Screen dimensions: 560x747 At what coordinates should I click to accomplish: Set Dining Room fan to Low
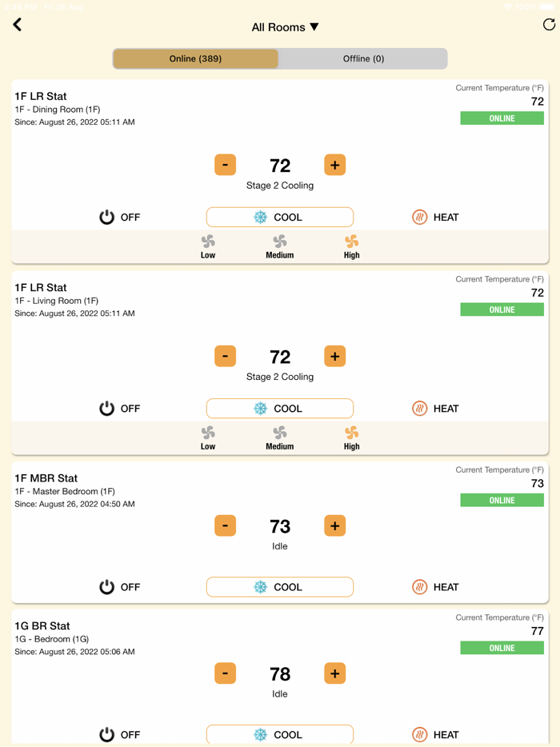click(208, 246)
